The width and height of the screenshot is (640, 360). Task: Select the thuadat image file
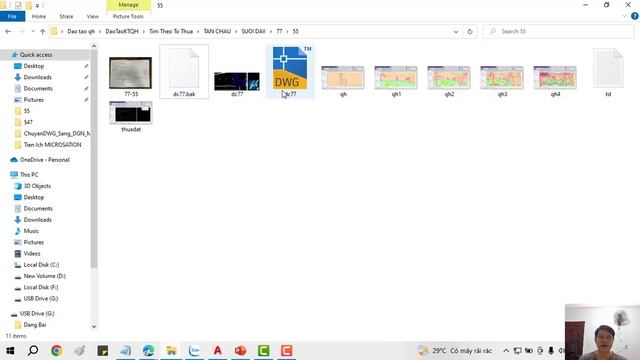pos(131,113)
